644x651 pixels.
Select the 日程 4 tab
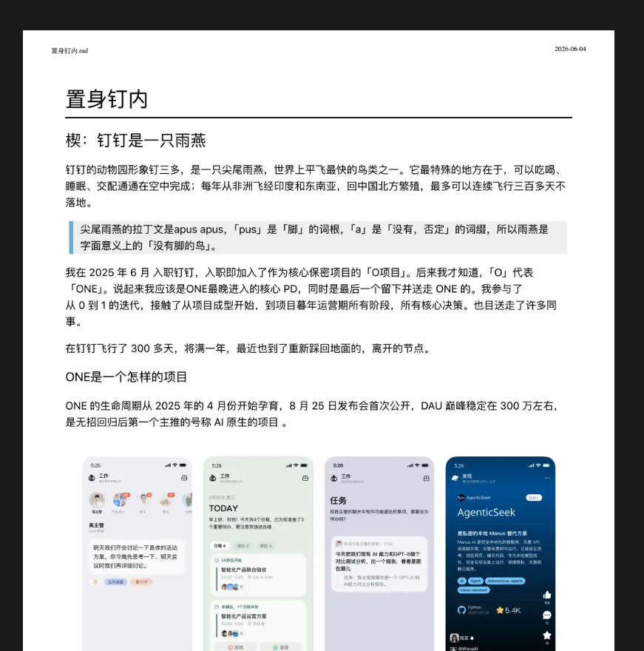220,546
